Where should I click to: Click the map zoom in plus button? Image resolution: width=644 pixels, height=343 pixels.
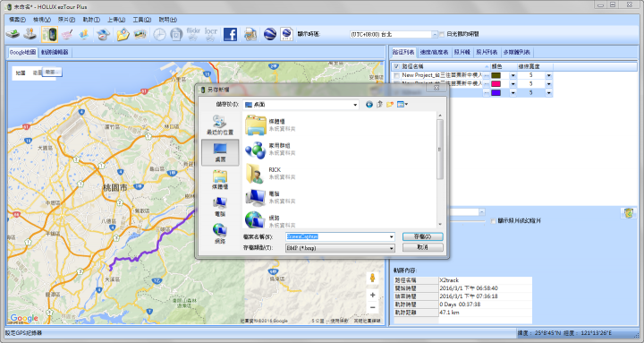click(x=372, y=295)
